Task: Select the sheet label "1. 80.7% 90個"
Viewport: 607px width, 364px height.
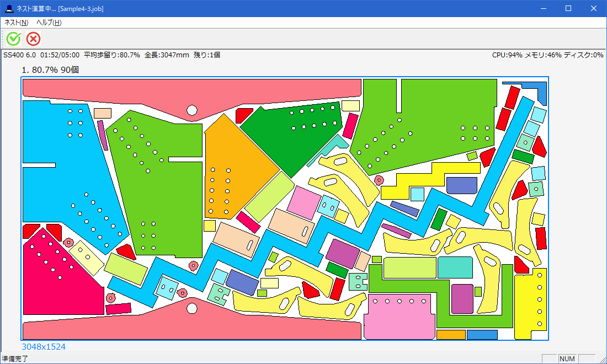Action: (51, 70)
